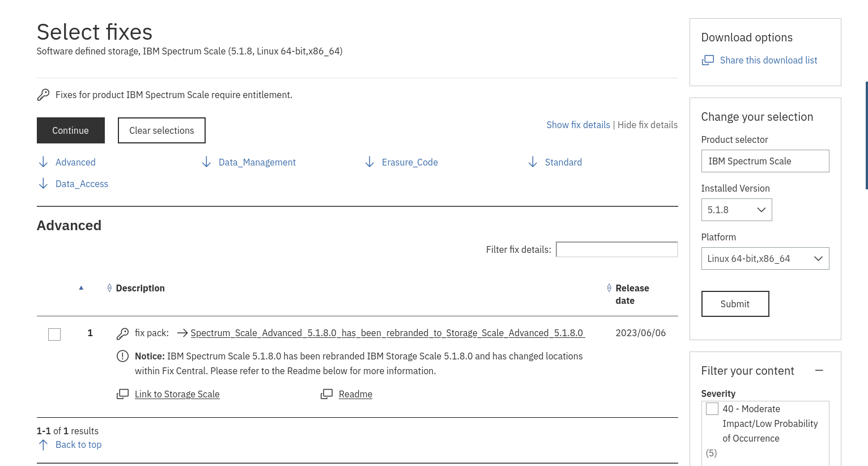Image resolution: width=868 pixels, height=466 pixels.
Task: Jump to the Data_Access section link
Action: coord(82,184)
